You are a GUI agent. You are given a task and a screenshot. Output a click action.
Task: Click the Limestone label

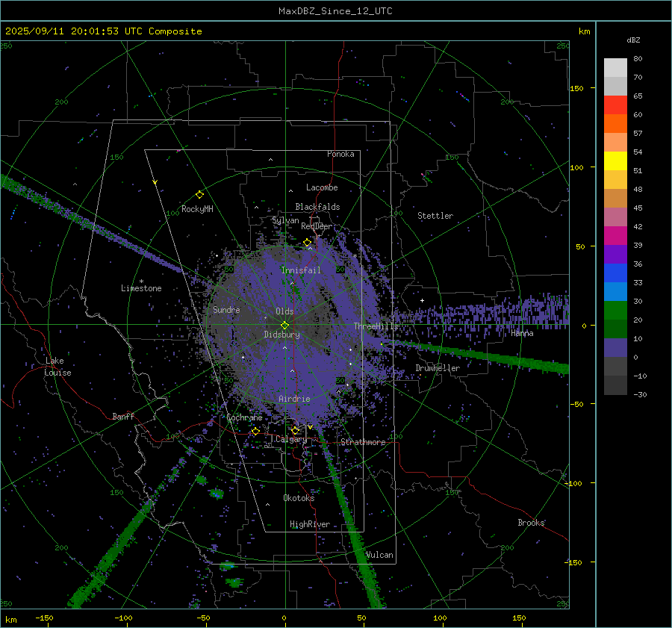(x=141, y=288)
